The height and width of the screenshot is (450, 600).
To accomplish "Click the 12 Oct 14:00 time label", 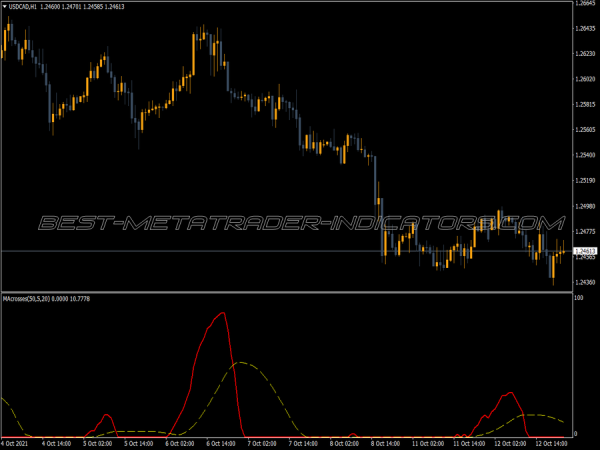I will point(551,444).
